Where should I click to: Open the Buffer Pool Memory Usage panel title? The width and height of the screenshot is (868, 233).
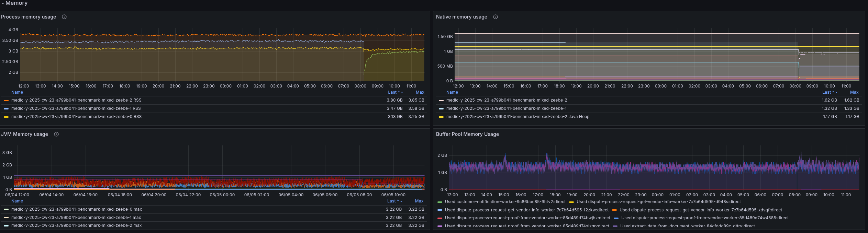(467, 134)
